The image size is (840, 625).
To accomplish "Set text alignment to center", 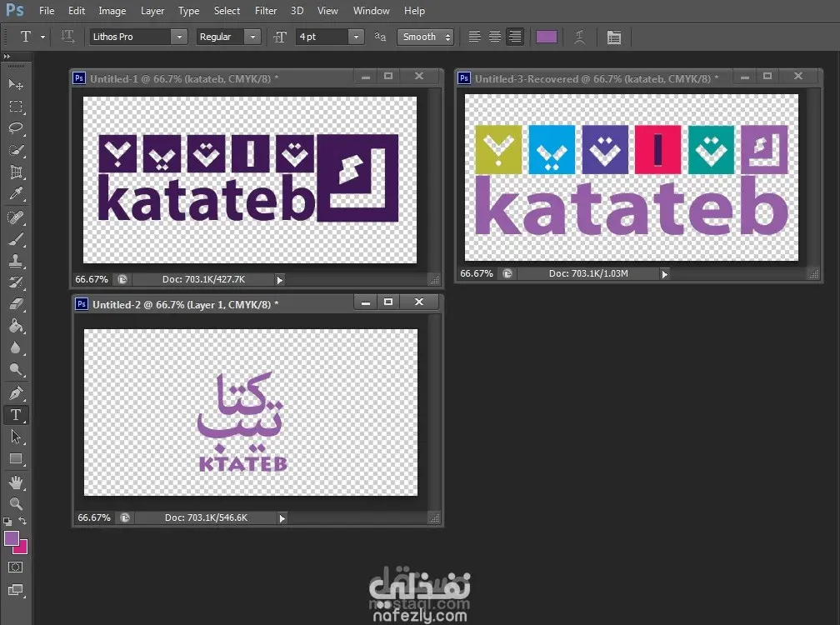I will (495, 37).
